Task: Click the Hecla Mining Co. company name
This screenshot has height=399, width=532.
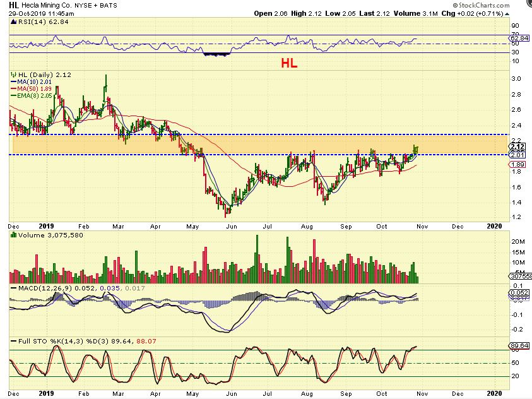Action: pos(47,6)
